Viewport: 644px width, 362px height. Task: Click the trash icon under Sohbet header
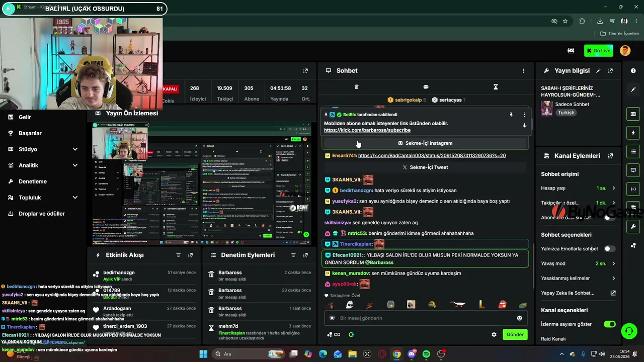tap(356, 87)
